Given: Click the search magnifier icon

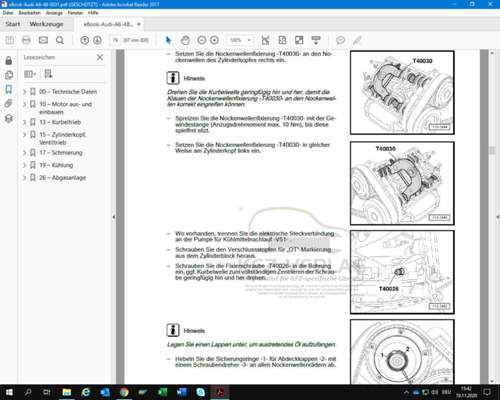Looking at the screenshot, I should pos(60,40).
